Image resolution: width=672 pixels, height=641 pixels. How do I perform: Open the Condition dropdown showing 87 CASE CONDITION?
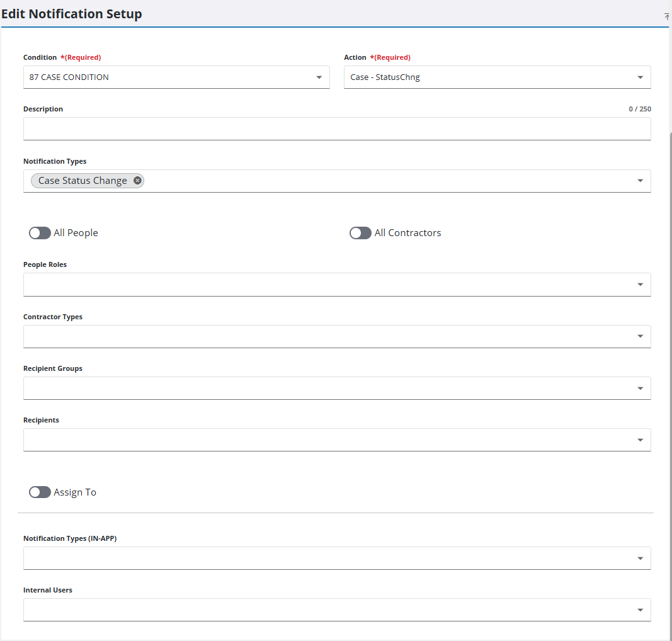(x=176, y=77)
